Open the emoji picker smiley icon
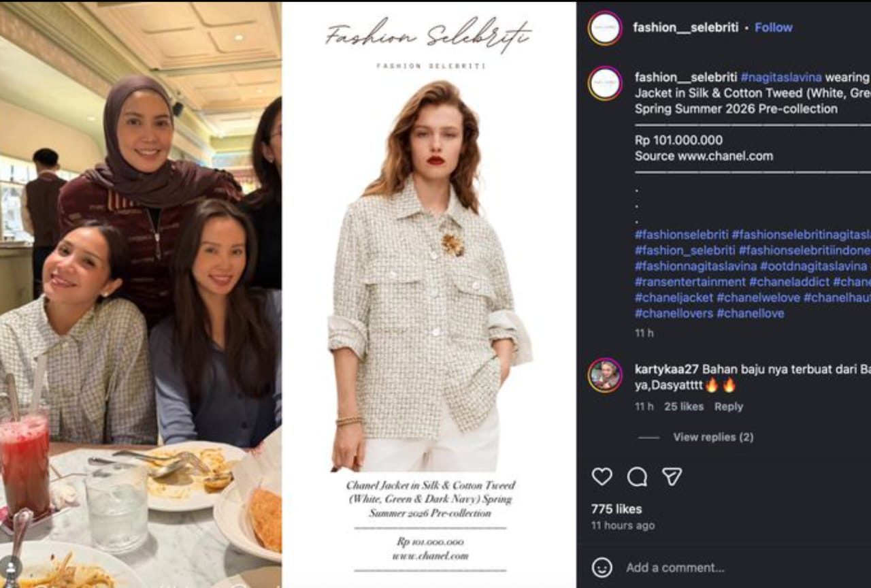This screenshot has width=871, height=588. tap(602, 568)
